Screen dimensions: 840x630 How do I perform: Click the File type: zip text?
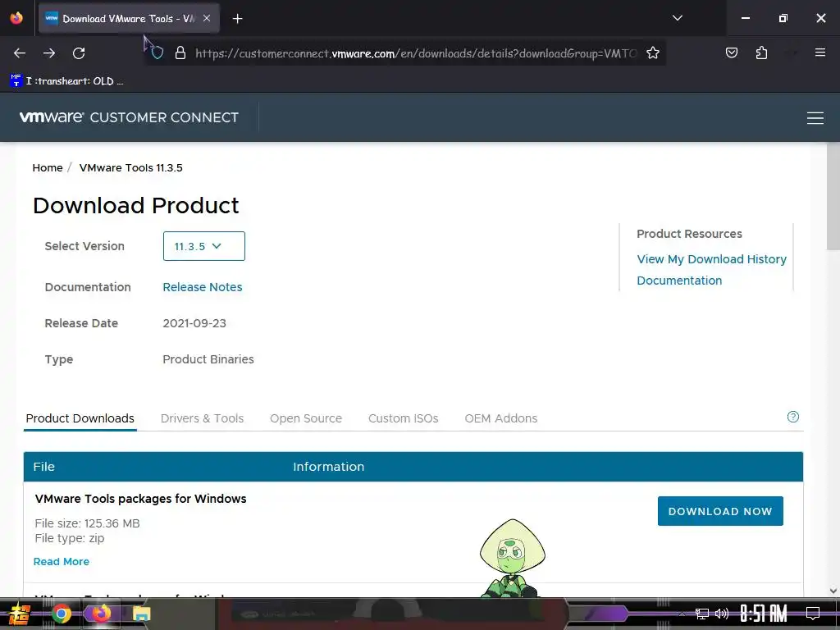pos(70,538)
